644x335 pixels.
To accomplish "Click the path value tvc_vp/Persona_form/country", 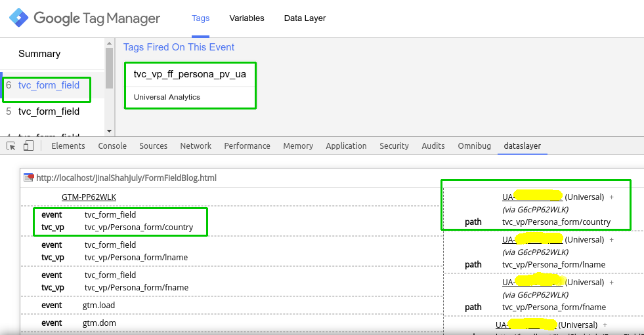I will click(556, 222).
